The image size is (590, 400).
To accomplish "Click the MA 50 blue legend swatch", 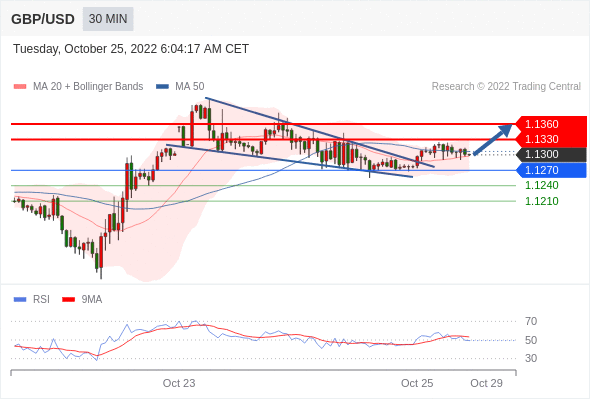I will click(162, 87).
